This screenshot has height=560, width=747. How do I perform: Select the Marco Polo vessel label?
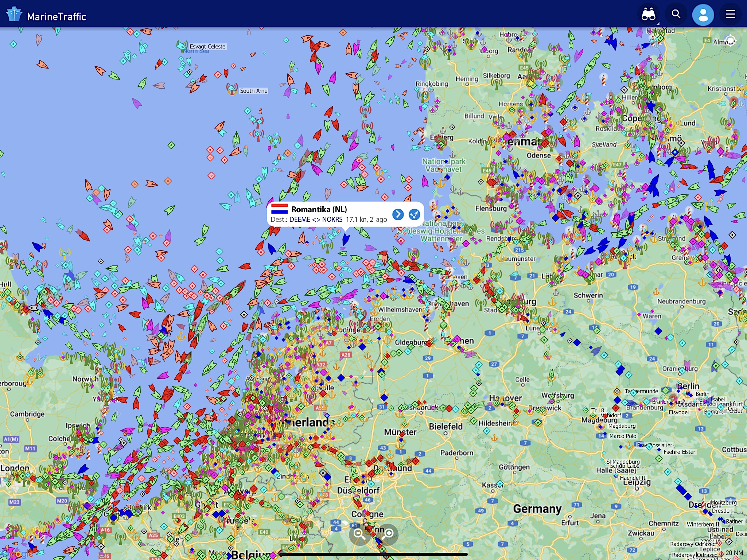[623, 436]
